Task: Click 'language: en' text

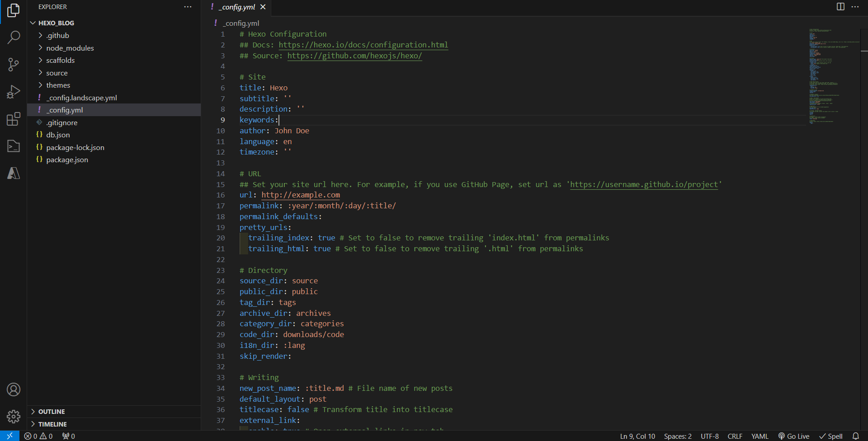Action: tap(266, 141)
